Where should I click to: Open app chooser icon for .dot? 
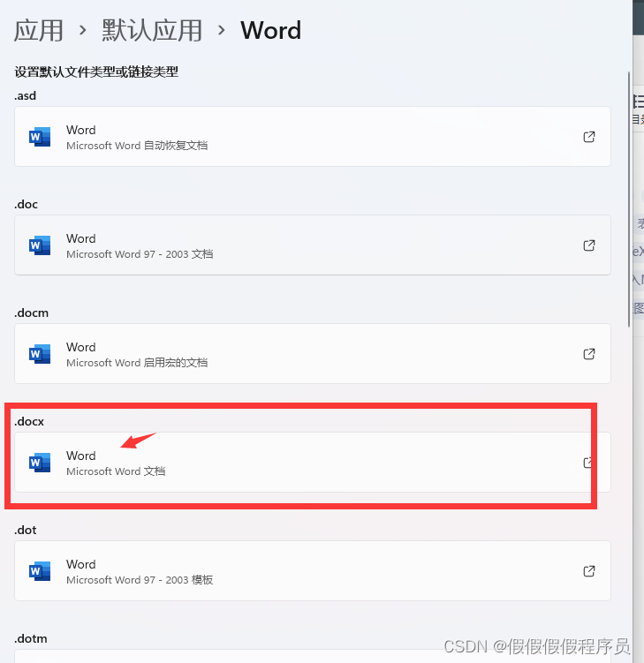(x=589, y=572)
